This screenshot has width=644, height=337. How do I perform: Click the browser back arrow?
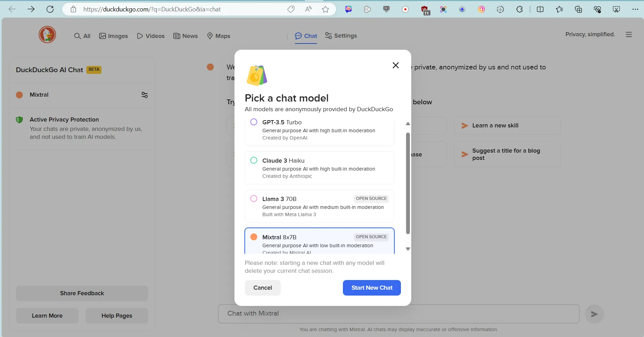12,9
